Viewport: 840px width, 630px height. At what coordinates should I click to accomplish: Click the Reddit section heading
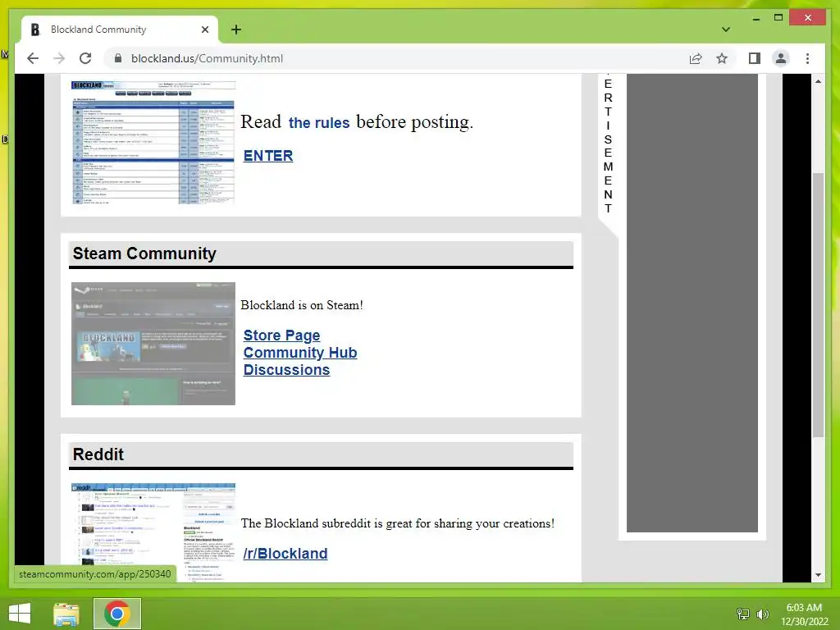tap(98, 454)
